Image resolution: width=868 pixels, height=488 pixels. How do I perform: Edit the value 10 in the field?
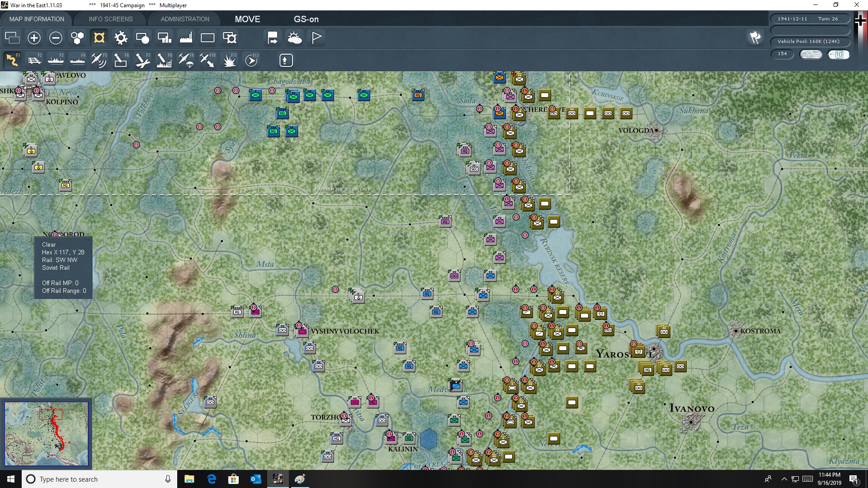(839, 54)
